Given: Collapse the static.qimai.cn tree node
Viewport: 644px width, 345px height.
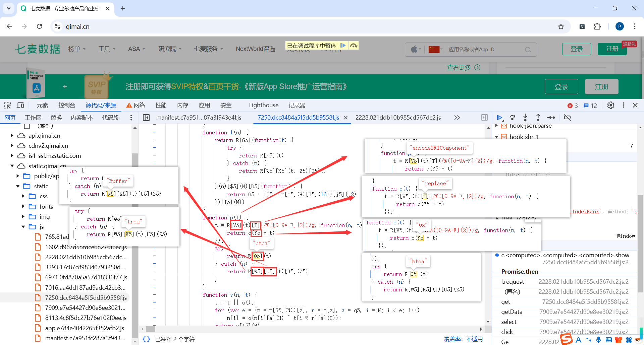Looking at the screenshot, I should click(12, 166).
